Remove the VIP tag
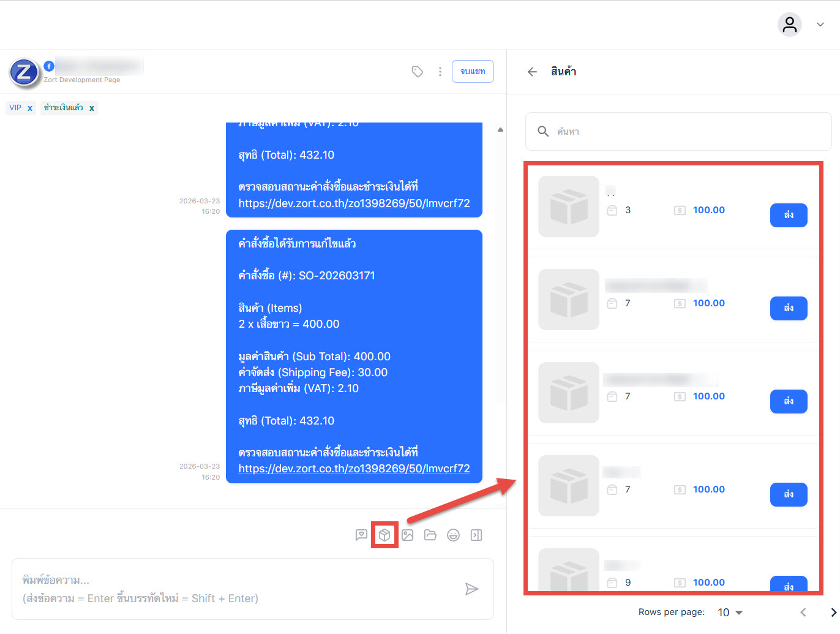 pos(30,108)
